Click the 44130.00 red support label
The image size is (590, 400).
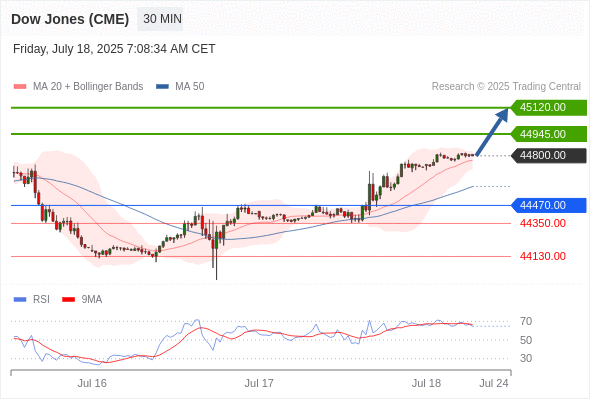tap(543, 257)
